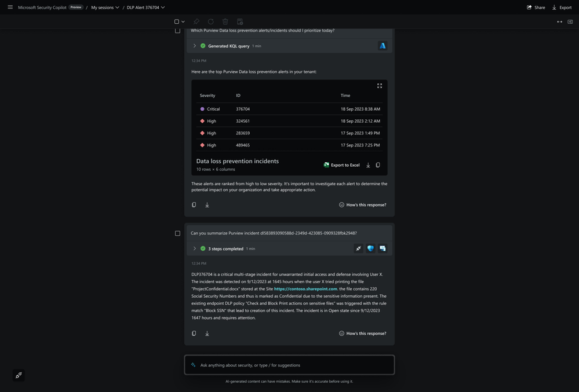The height and width of the screenshot is (392, 579).
Task: Click the ID column header
Action: [238, 96]
